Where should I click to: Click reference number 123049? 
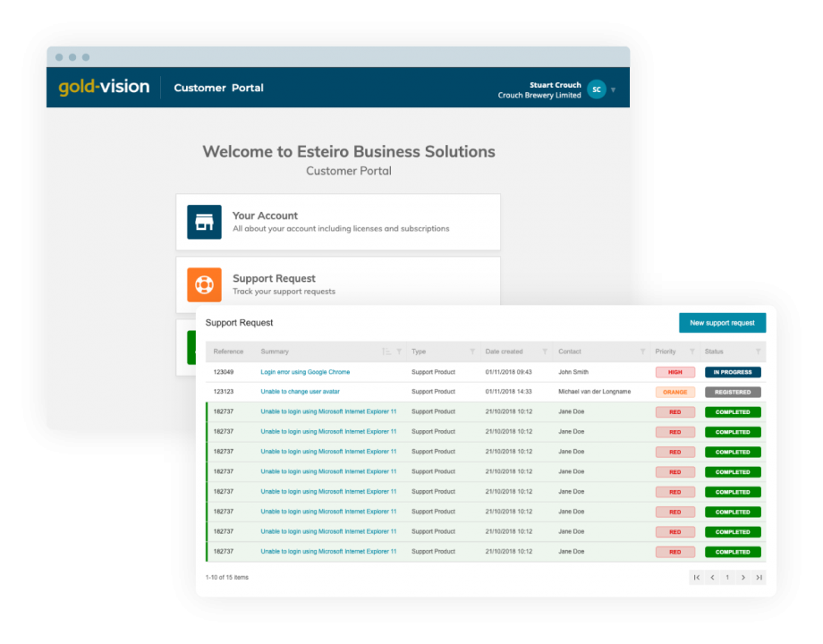(224, 372)
